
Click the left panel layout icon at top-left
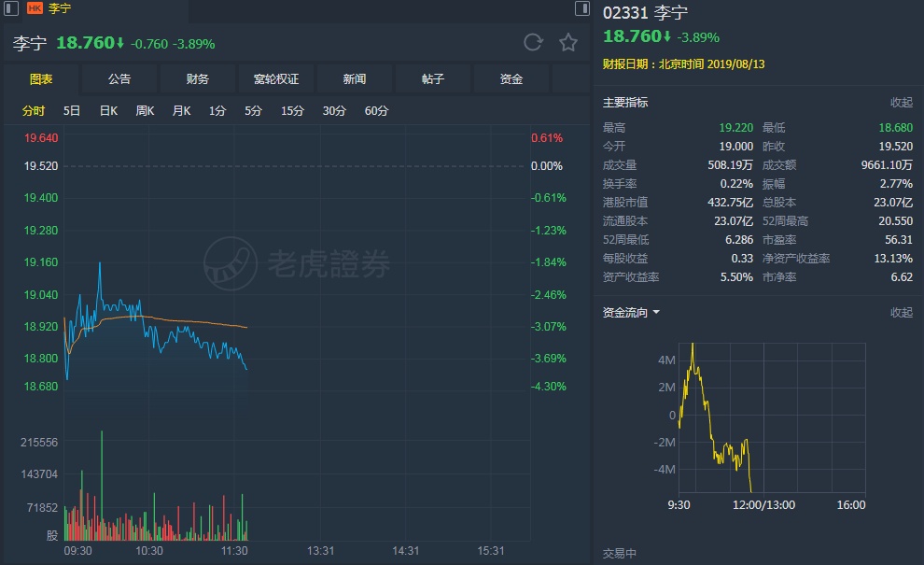point(11,8)
